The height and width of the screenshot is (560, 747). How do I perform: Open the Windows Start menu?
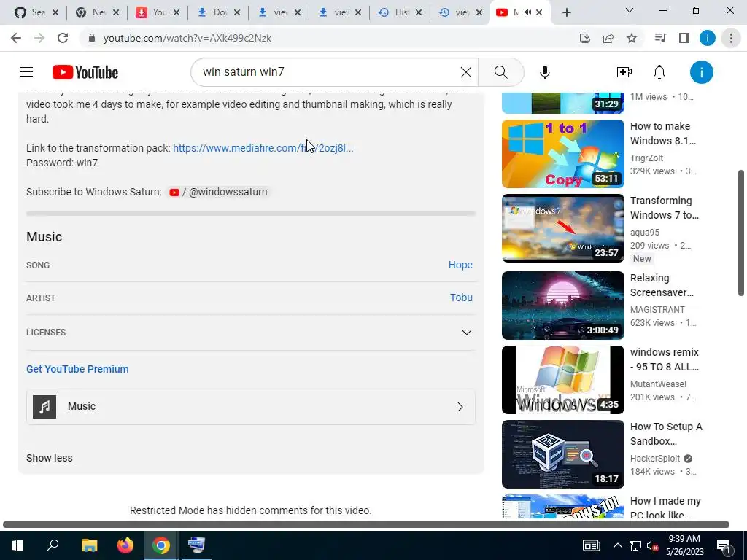pos(18,545)
